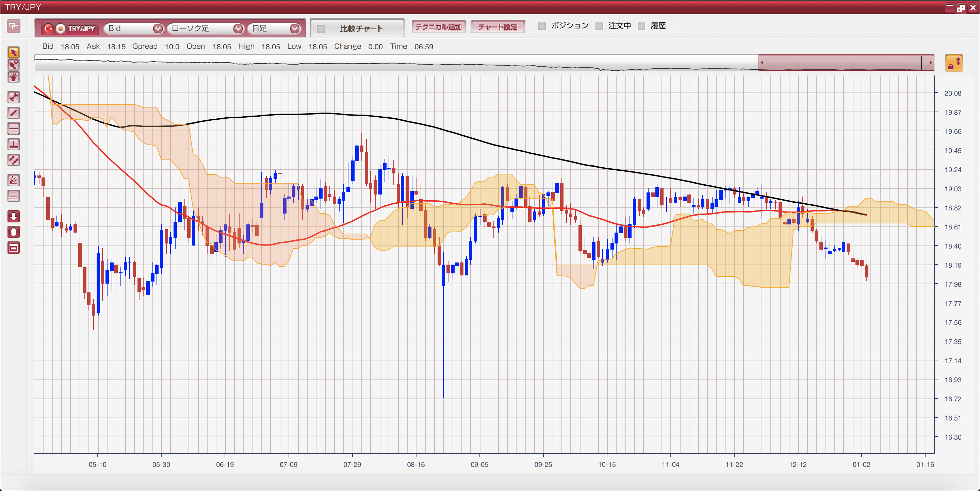This screenshot has width=980, height=491.
Task: Click the list panel icon
Action: (x=14, y=248)
